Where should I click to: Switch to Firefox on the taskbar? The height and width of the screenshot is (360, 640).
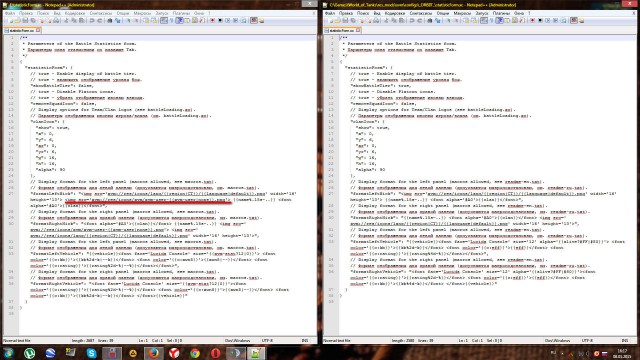(153, 353)
